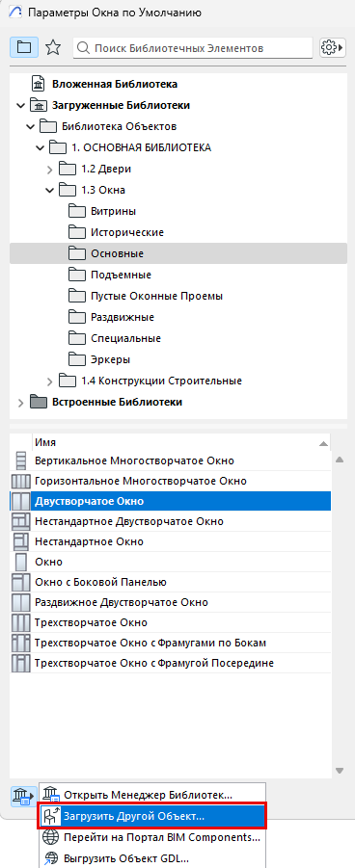355x868 pixels.
Task: Click the list scrollbar up arrow
Action: pos(340,460)
